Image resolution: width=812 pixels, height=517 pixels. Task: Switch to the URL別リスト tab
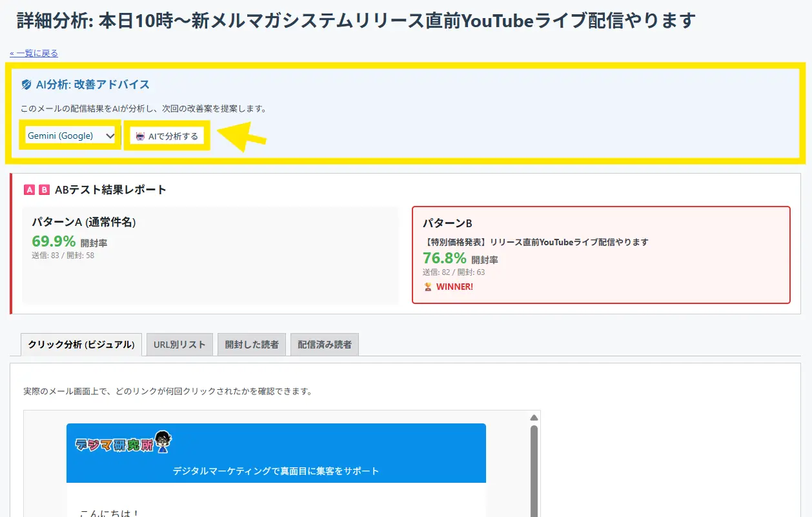click(x=179, y=345)
